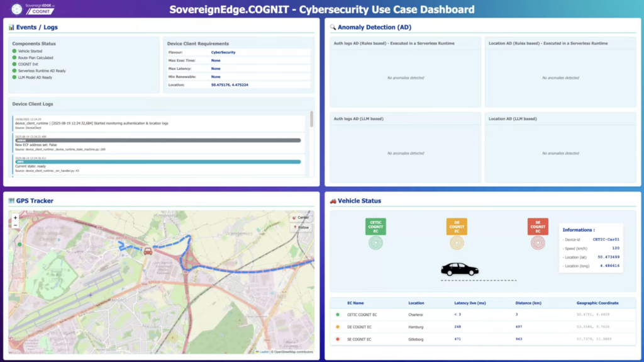Screen dimensions: 644x362
Task: Select the red SE COGNIT EC signal icon
Action: click(x=538, y=243)
